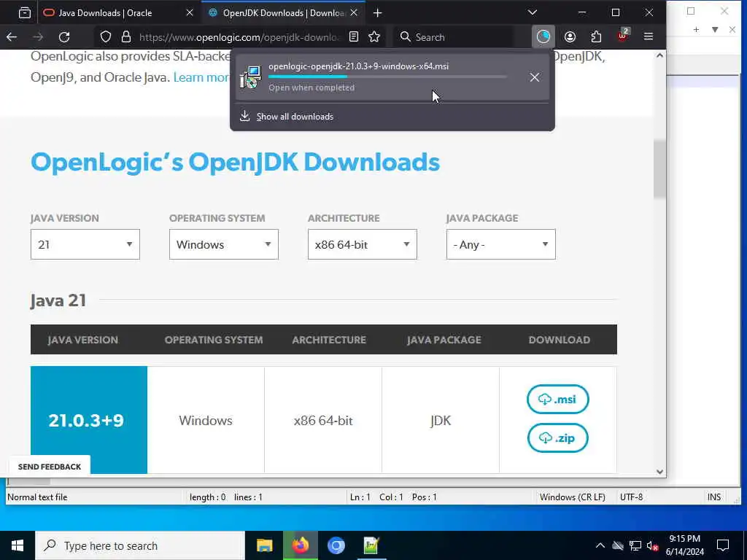Open File Explorer from the taskbar
The image size is (747, 560).
(x=264, y=545)
